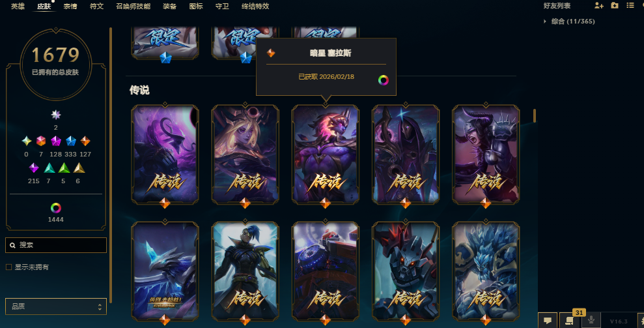
Task: Open the 品质 sort dropdown
Action: pyautogui.click(x=56, y=306)
